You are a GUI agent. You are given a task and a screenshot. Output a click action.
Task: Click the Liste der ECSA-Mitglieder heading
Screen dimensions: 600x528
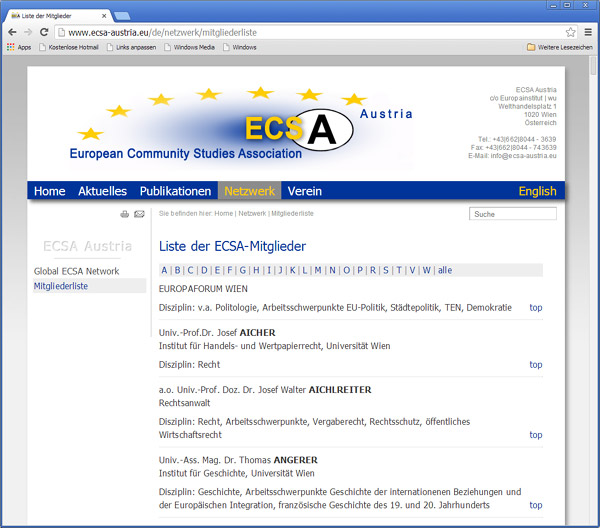pyautogui.click(x=232, y=246)
